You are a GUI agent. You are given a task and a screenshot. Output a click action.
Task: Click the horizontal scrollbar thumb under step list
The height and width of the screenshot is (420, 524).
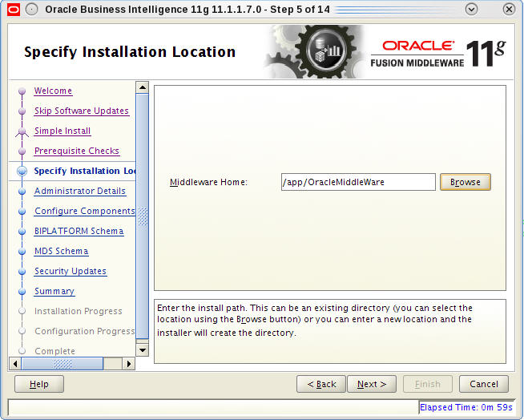(62, 363)
